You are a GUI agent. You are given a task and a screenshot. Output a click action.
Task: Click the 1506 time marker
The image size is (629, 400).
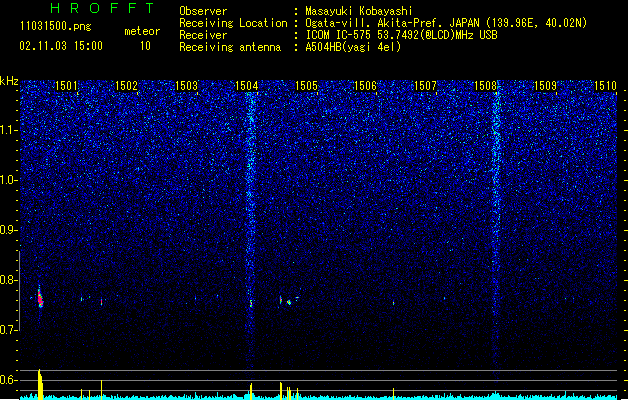point(366,85)
